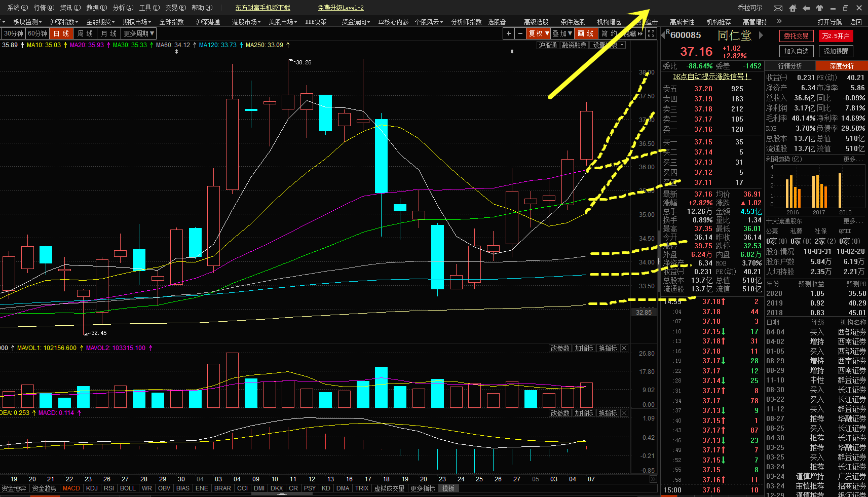Zoom out chart with minus button
Screen dimensions: 868x497
pyautogui.click(x=520, y=33)
